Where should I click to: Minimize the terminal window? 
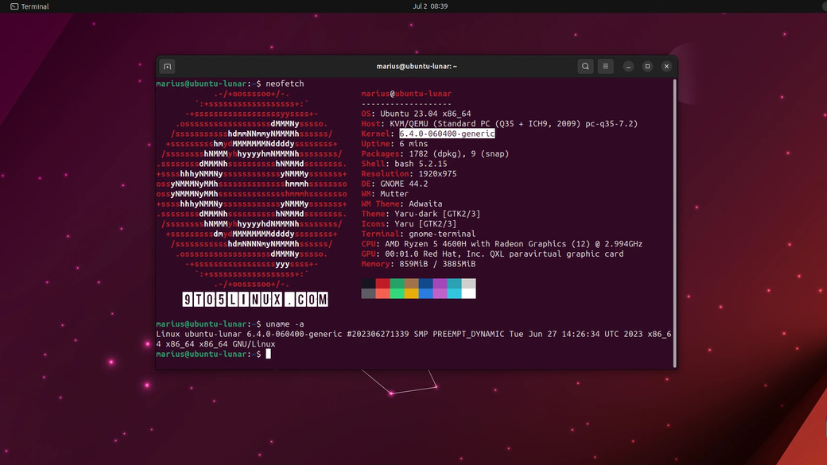[628, 67]
